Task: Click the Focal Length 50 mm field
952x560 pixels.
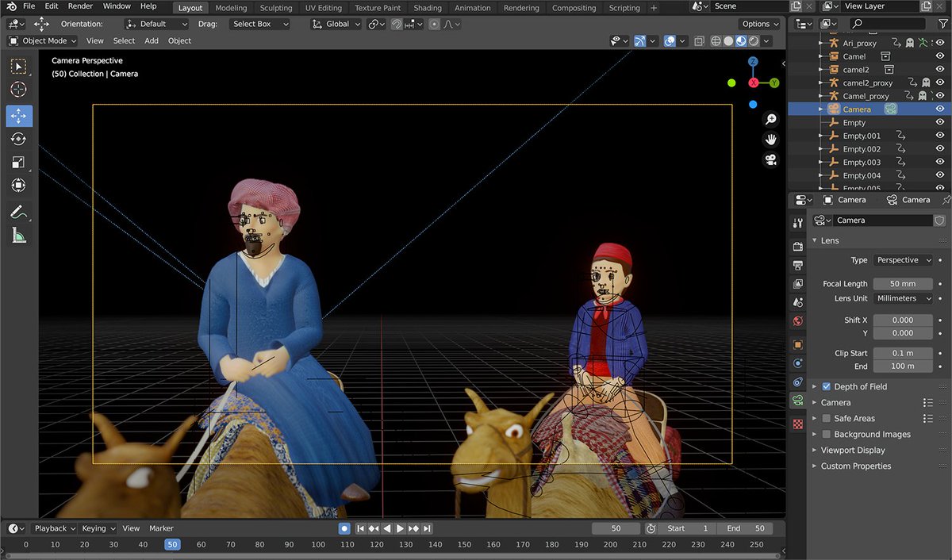Action: pyautogui.click(x=903, y=283)
